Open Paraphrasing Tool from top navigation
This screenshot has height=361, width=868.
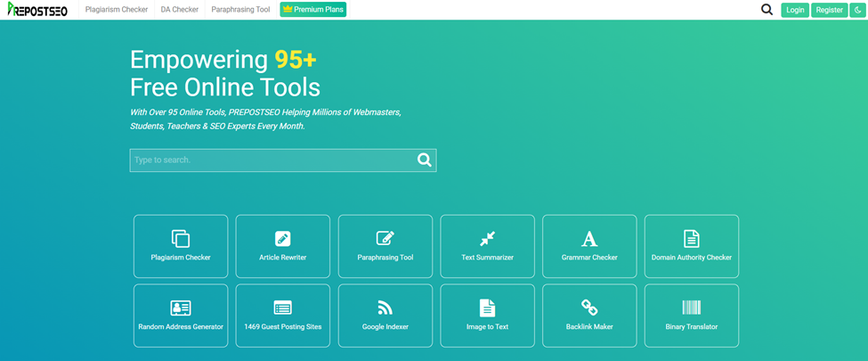240,10
